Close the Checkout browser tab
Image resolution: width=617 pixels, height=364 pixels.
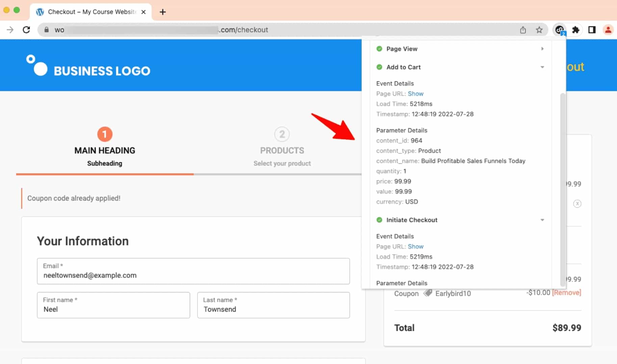coord(144,12)
